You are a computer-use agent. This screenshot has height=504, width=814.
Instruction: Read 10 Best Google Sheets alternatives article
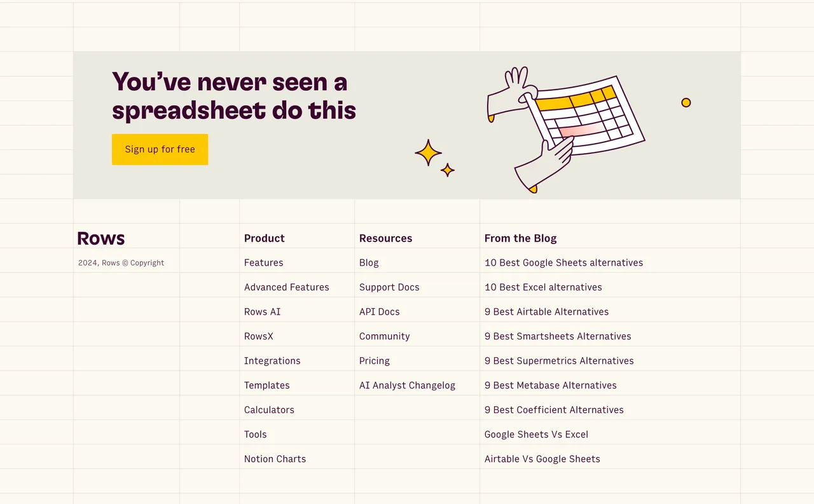[563, 262]
